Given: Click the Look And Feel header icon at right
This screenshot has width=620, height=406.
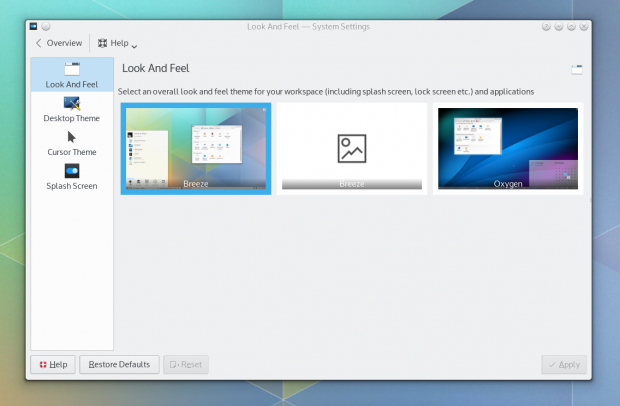Looking at the screenshot, I should coord(577,70).
